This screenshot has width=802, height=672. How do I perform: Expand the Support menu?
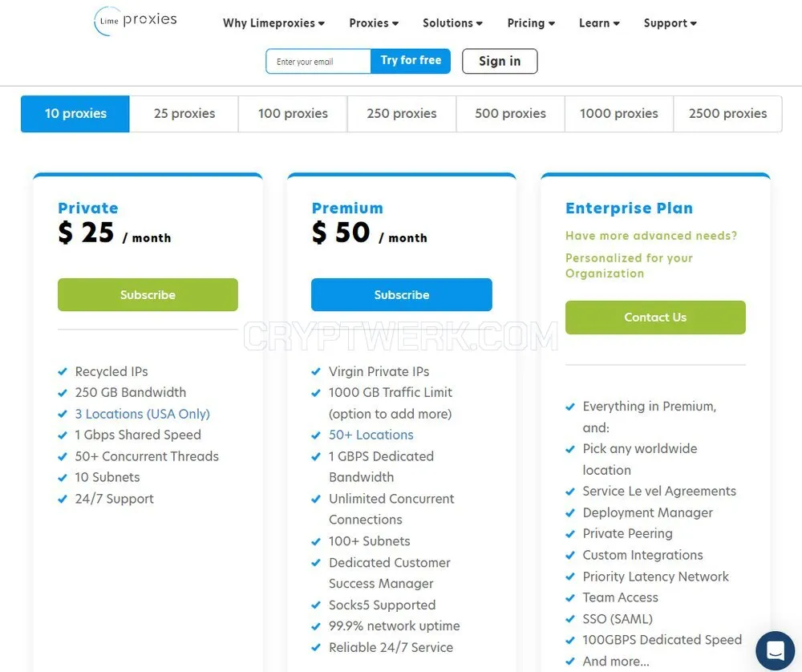pos(670,23)
